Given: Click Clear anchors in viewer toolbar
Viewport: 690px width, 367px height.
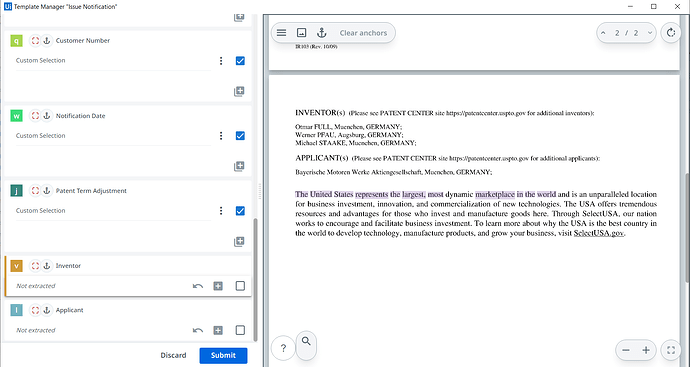Looking at the screenshot, I should (363, 33).
